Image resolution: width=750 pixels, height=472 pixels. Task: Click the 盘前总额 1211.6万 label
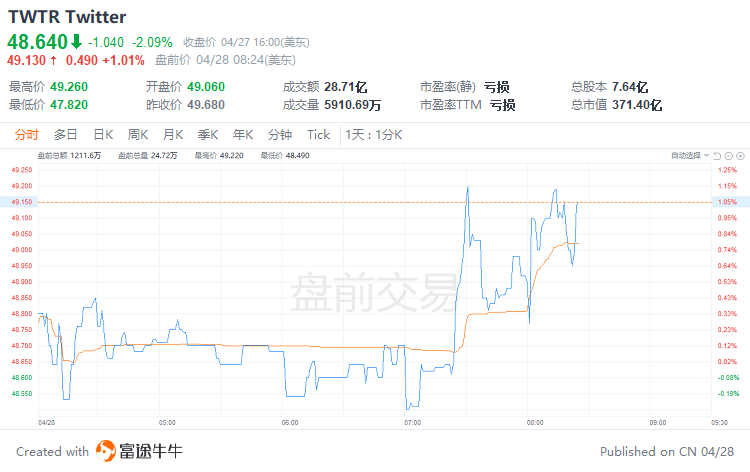point(69,155)
